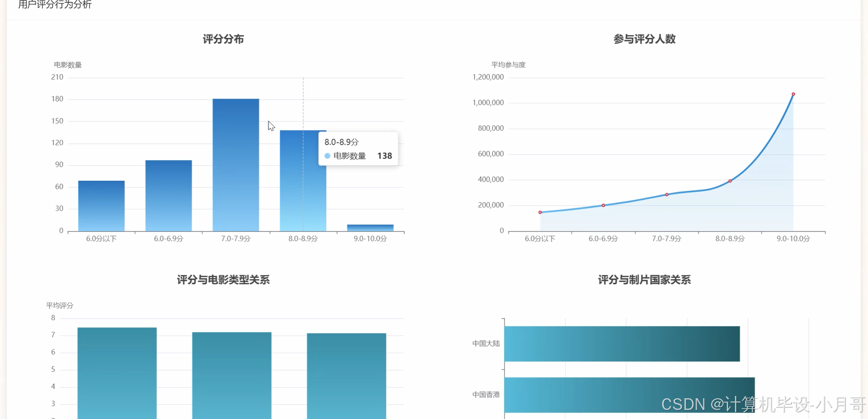
Task: Click the 7.0-7.9分 x-axis label in 参与评分人数
Action: pos(667,239)
